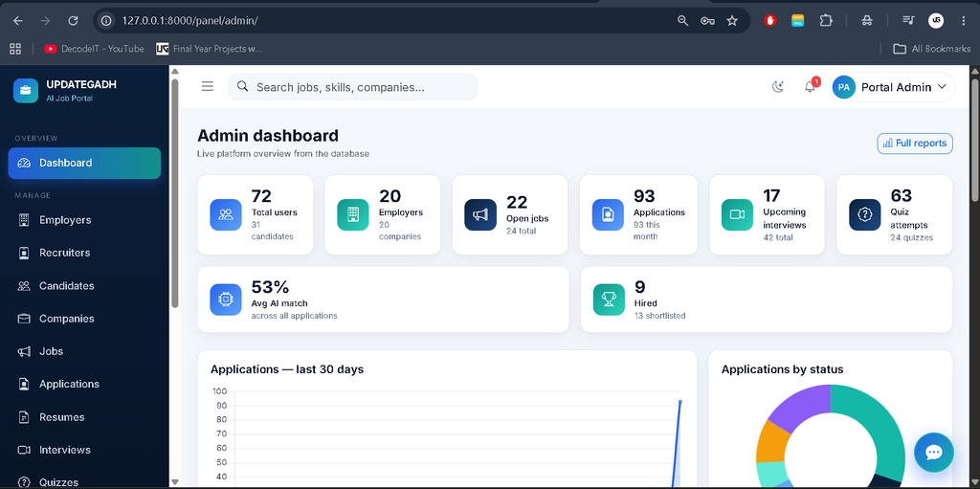Open the browser extensions puzzle icon
The width and height of the screenshot is (980, 489).
826,21
